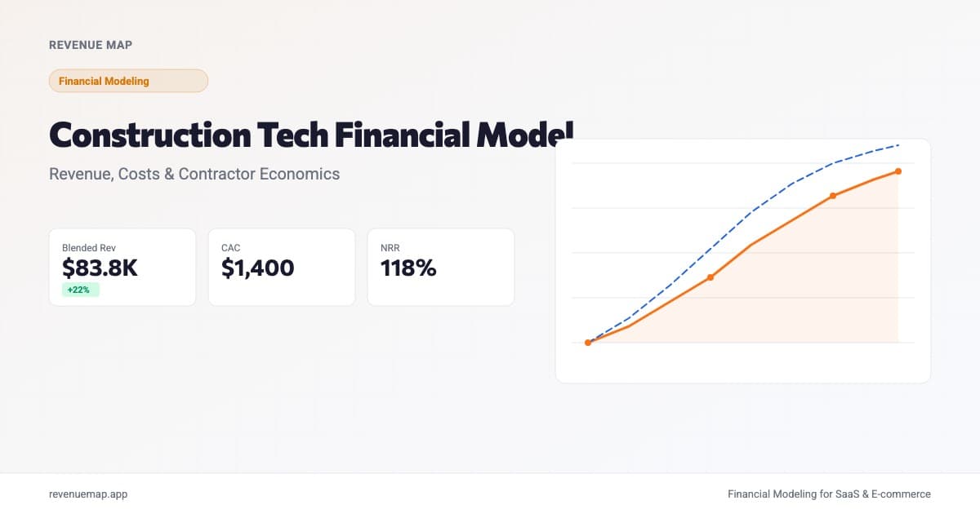
Task: Click the $83.8K revenue value
Action: tap(100, 268)
